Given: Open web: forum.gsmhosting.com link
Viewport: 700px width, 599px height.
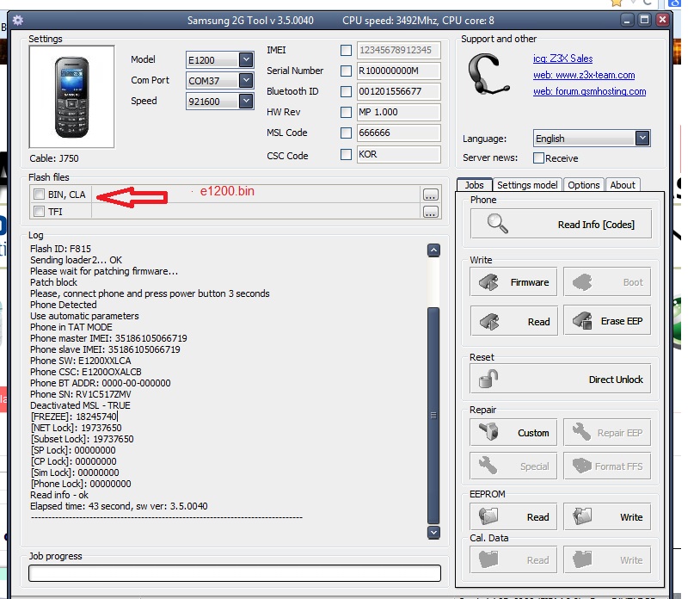Looking at the screenshot, I should pyautogui.click(x=589, y=91).
